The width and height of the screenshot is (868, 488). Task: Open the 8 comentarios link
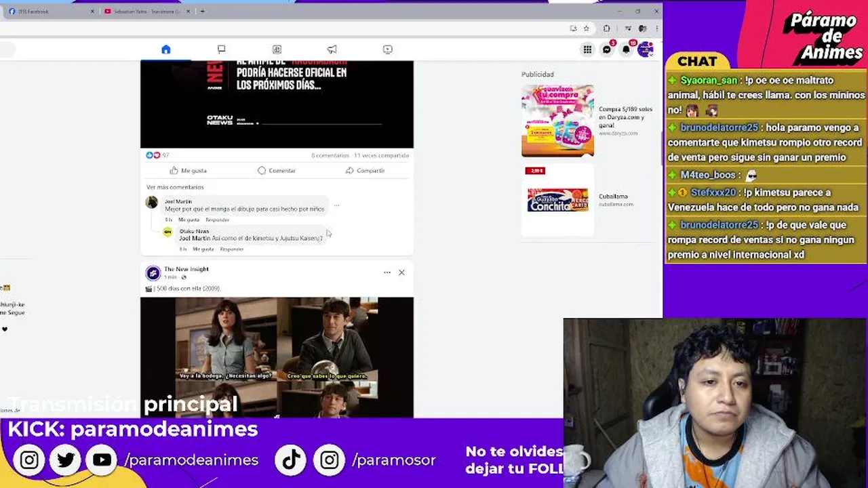330,156
